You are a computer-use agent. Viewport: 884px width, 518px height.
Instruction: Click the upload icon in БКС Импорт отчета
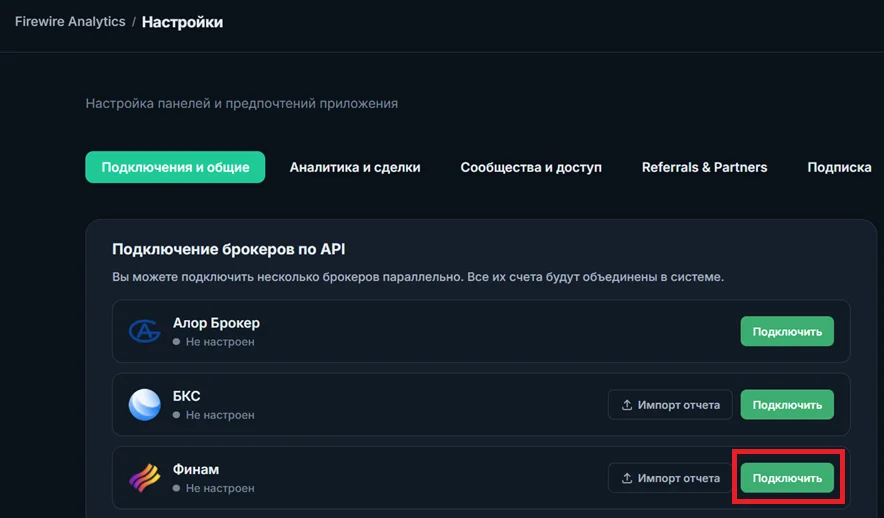click(626, 405)
